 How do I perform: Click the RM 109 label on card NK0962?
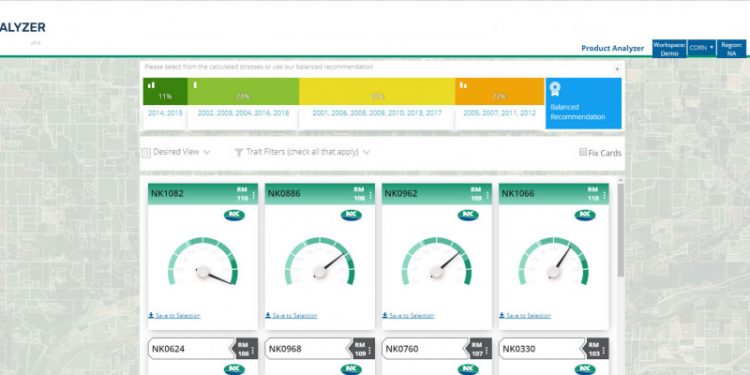[x=476, y=194]
